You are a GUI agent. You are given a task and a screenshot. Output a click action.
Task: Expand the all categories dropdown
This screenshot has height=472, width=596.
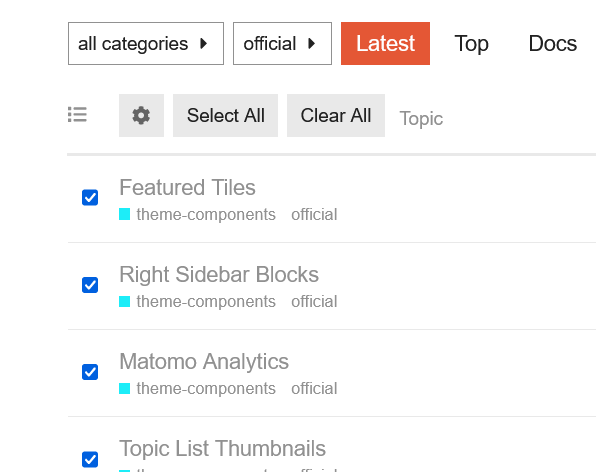coord(146,44)
